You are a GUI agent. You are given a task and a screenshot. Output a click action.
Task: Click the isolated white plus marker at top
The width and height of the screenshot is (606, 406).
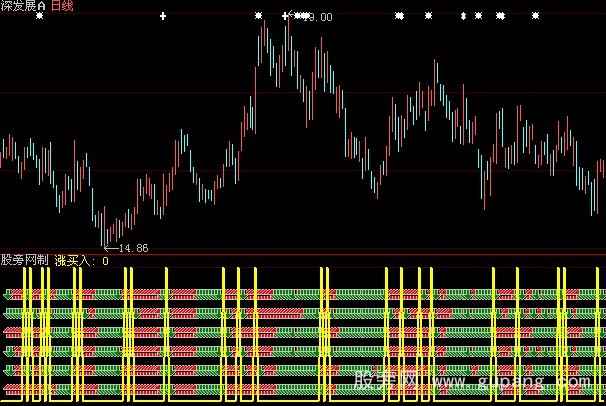point(164,17)
